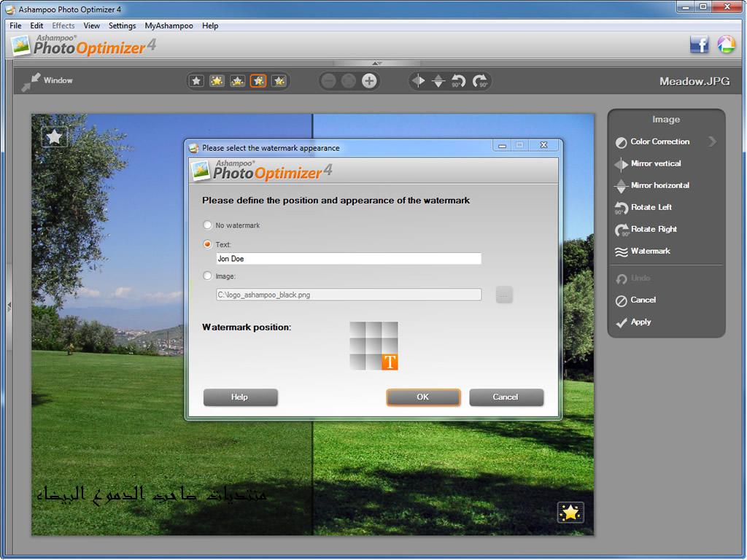
Task: Open the File menu
Action: (x=15, y=26)
